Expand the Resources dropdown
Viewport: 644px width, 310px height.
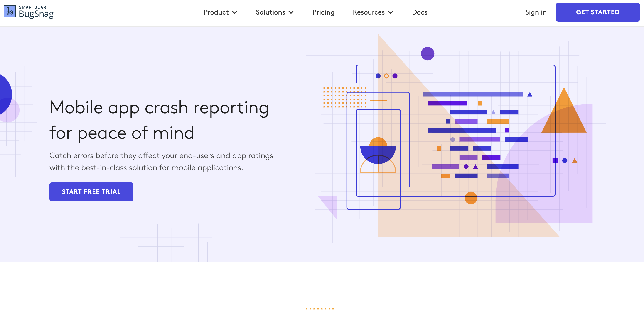click(373, 12)
